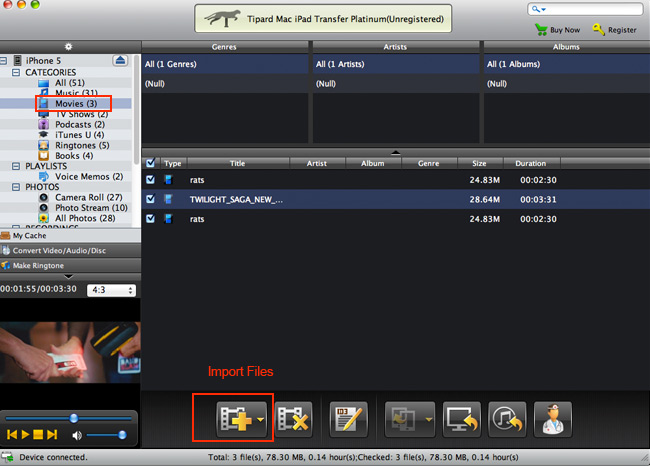Click the search input field

tap(585, 9)
